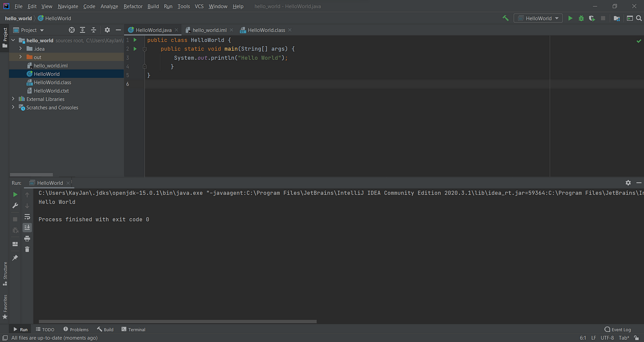Close the HelloWorld.class tab
The height and width of the screenshot is (342, 644).
290,30
